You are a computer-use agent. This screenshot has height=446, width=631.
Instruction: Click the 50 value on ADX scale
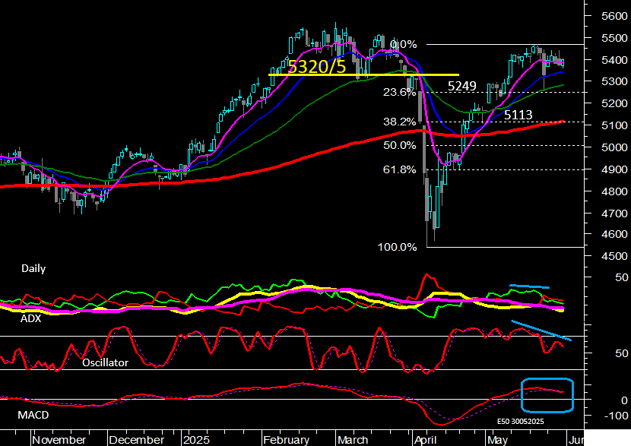click(x=621, y=277)
